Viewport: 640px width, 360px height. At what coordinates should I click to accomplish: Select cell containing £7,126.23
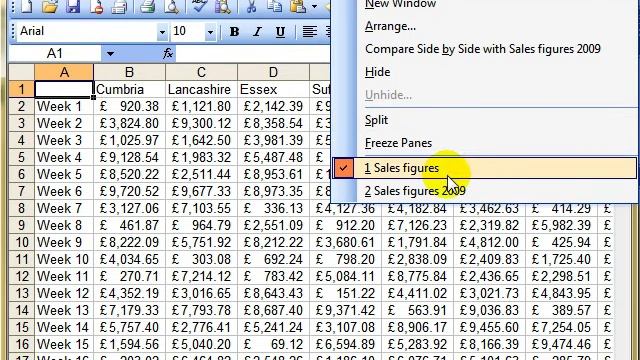pyautogui.click(x=417, y=225)
